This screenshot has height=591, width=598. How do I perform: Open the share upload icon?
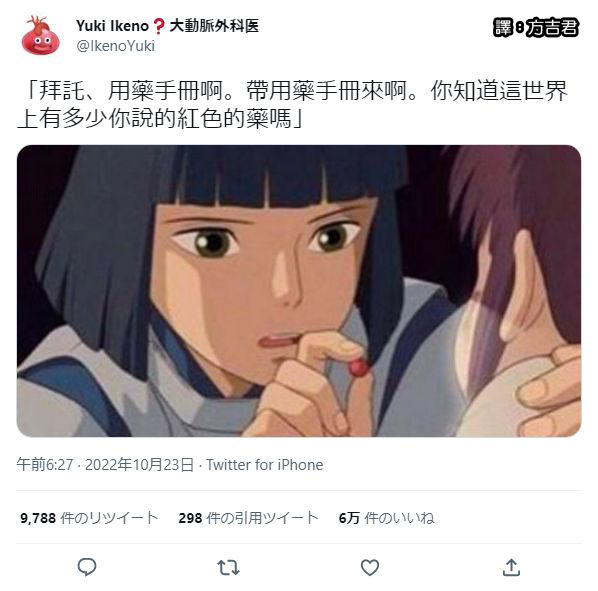click(x=511, y=567)
